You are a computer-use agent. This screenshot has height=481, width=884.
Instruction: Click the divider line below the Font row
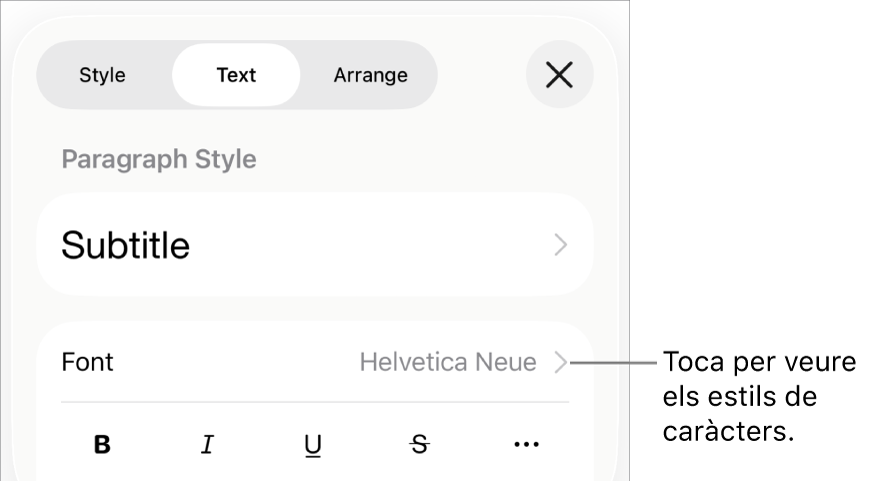315,402
